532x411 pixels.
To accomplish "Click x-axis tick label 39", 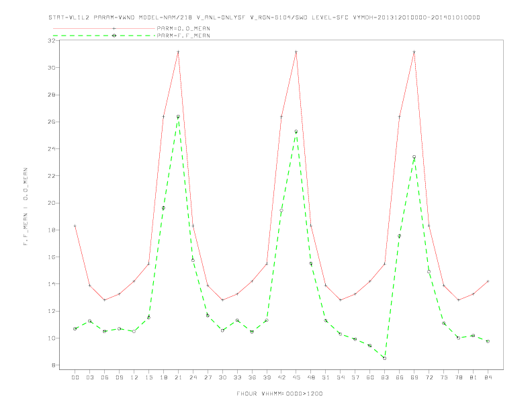I will [x=267, y=377].
